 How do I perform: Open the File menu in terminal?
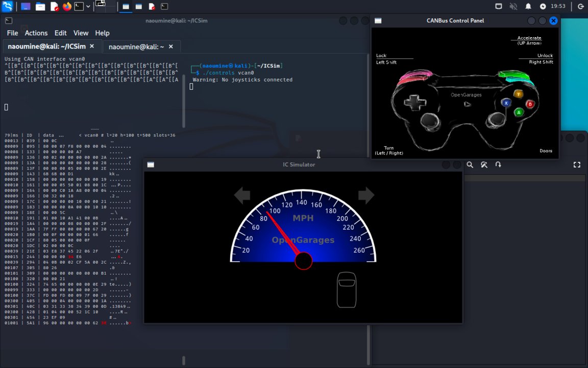pyautogui.click(x=12, y=33)
